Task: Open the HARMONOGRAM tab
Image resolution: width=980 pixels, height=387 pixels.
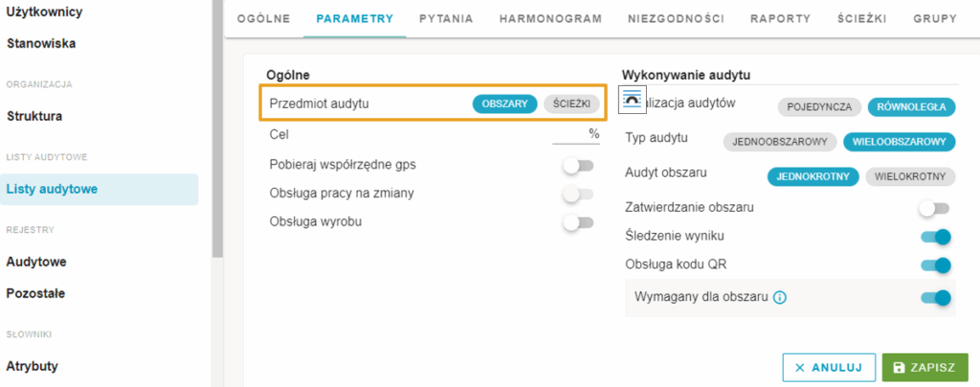Action: 550,19
